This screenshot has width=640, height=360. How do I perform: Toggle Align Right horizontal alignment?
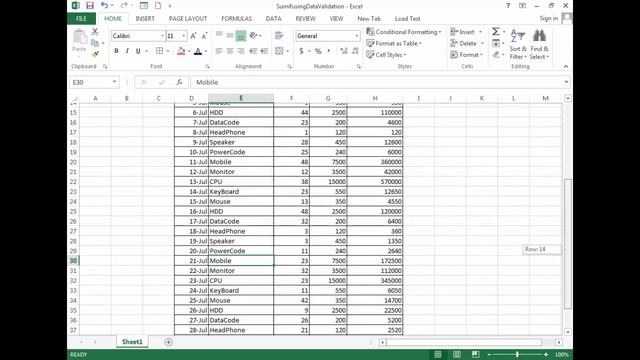[241, 51]
